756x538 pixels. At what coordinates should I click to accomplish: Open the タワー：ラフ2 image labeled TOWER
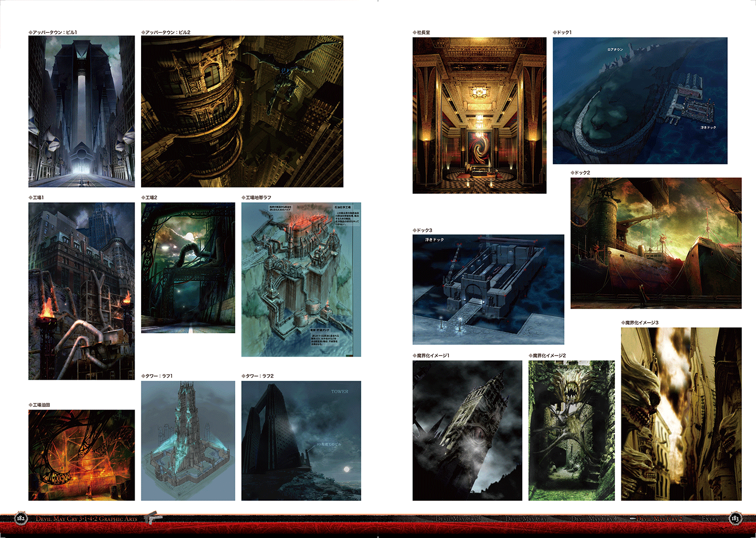(x=301, y=441)
